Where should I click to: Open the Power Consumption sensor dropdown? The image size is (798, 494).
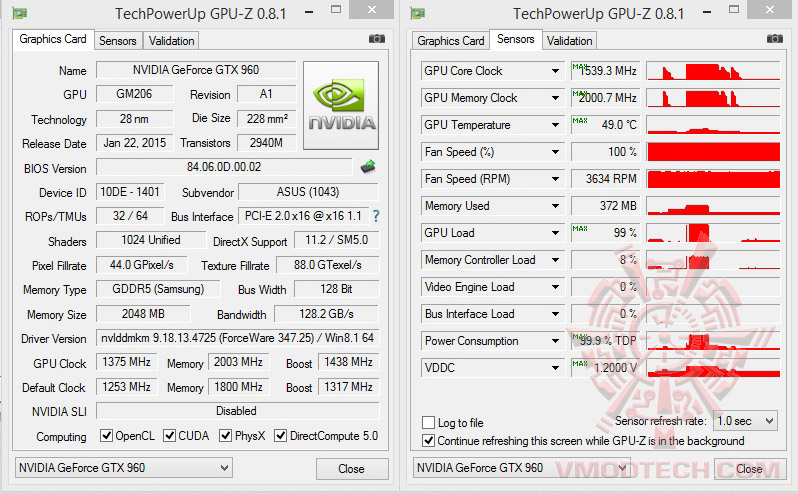click(555, 341)
